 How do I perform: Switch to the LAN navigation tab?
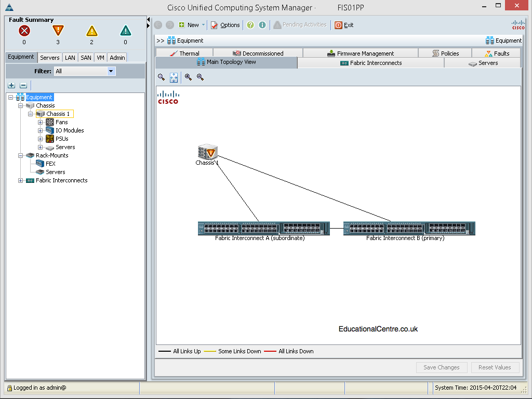click(70, 58)
